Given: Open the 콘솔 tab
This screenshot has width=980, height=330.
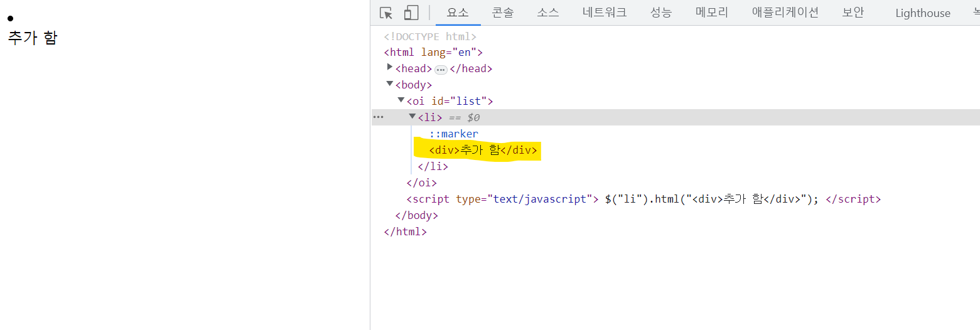Looking at the screenshot, I should (503, 13).
